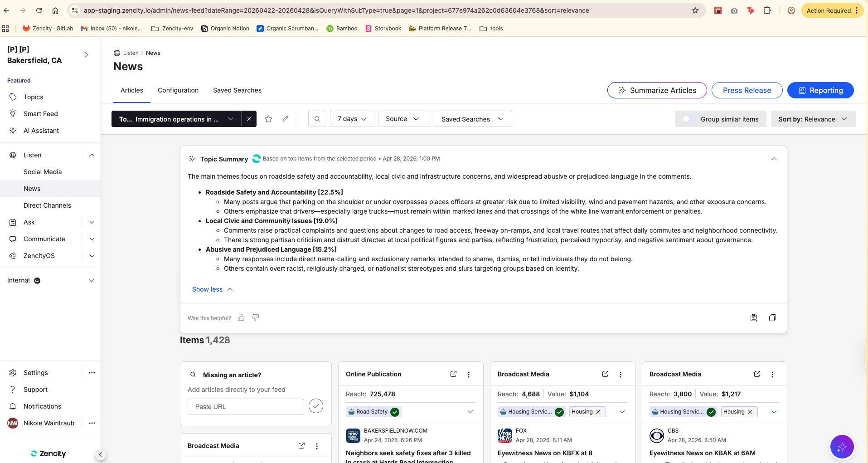This screenshot has width=868, height=463.
Task: Click the purple AI assistant floating button
Action: point(842,447)
